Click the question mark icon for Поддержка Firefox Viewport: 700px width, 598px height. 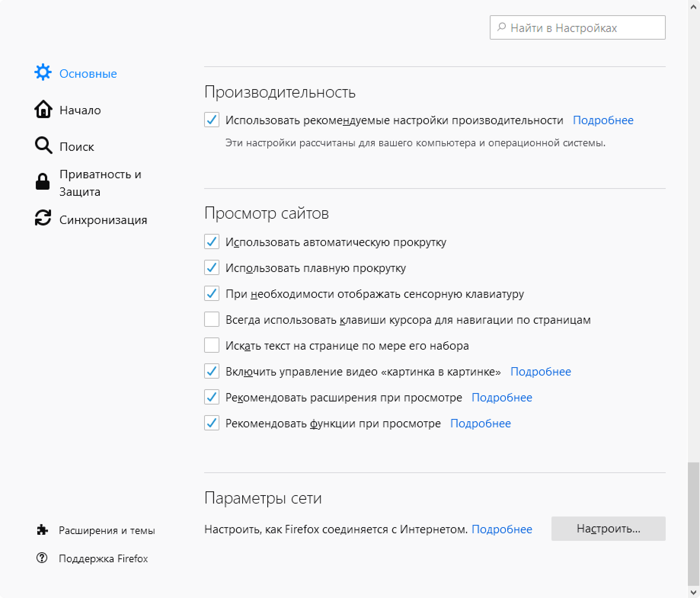click(x=43, y=558)
